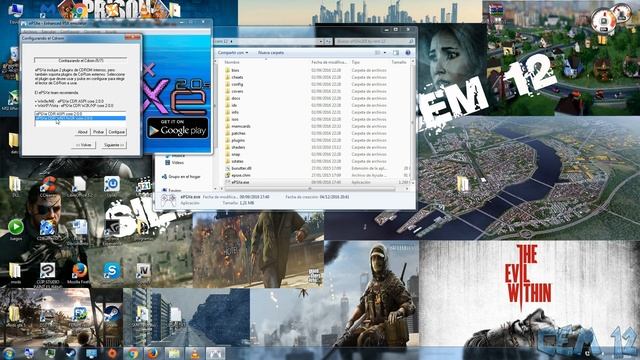Select the patches folder
Image resolution: width=640 pixels, height=360 pixels.
point(238,133)
